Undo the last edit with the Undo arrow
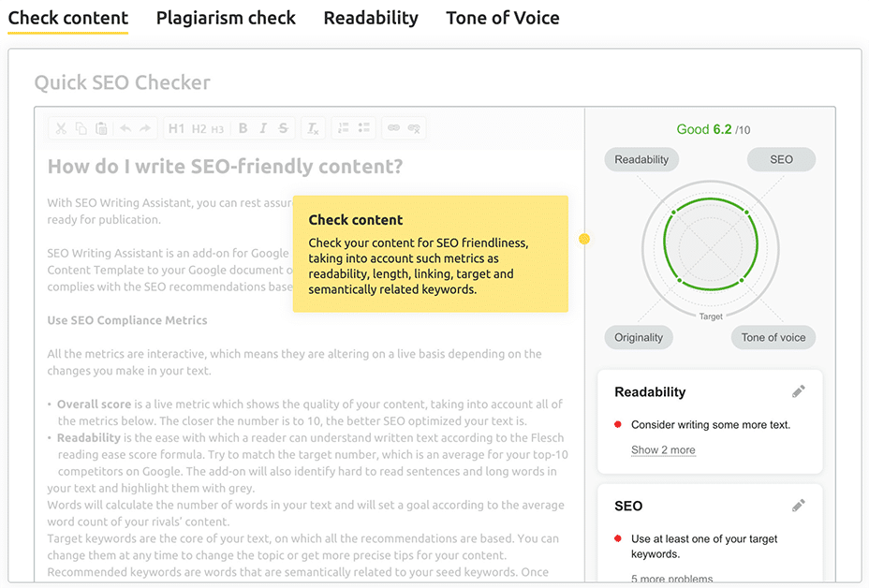 pyautogui.click(x=125, y=128)
